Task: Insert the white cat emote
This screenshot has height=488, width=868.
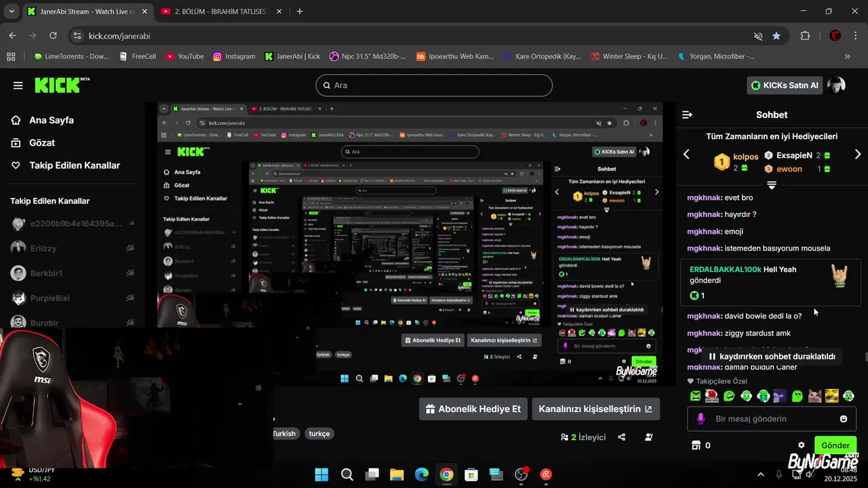Action: tap(814, 396)
